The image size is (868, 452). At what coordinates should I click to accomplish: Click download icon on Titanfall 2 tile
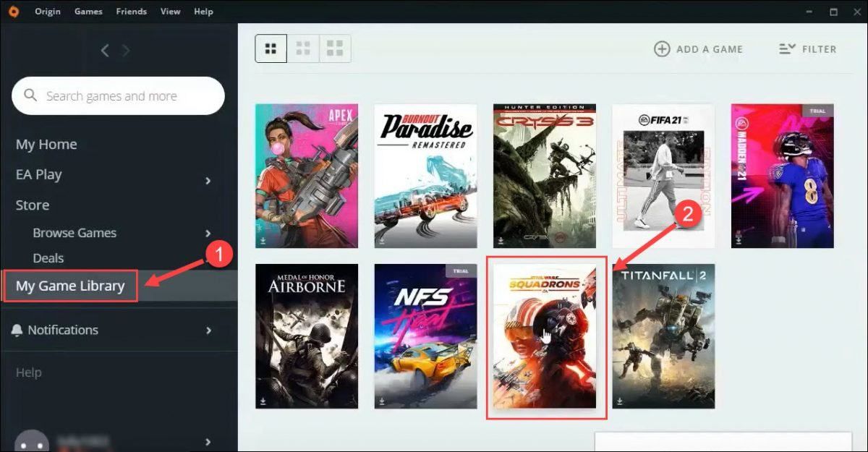pyautogui.click(x=621, y=400)
